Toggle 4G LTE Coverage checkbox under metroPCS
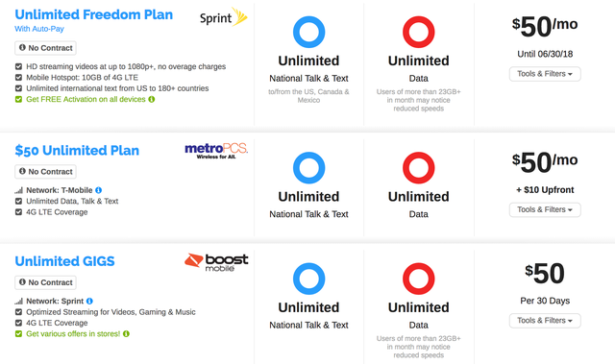The image size is (615, 364). pyautogui.click(x=18, y=212)
